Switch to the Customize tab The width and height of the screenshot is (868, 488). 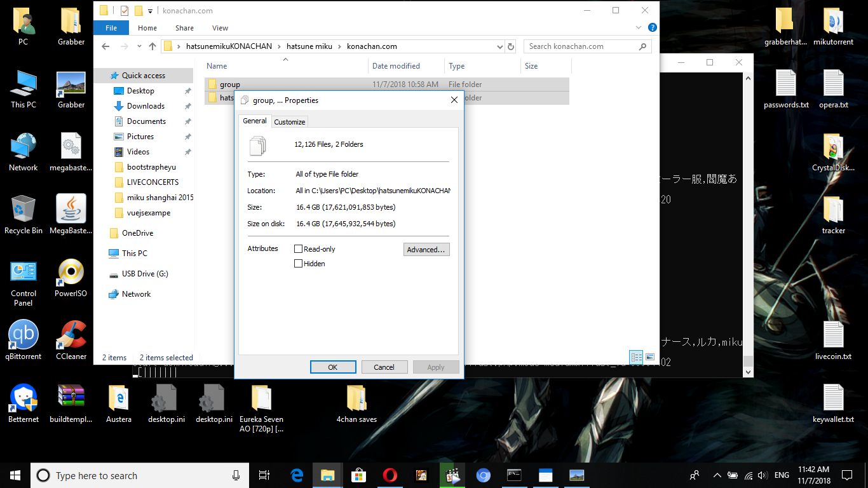290,122
